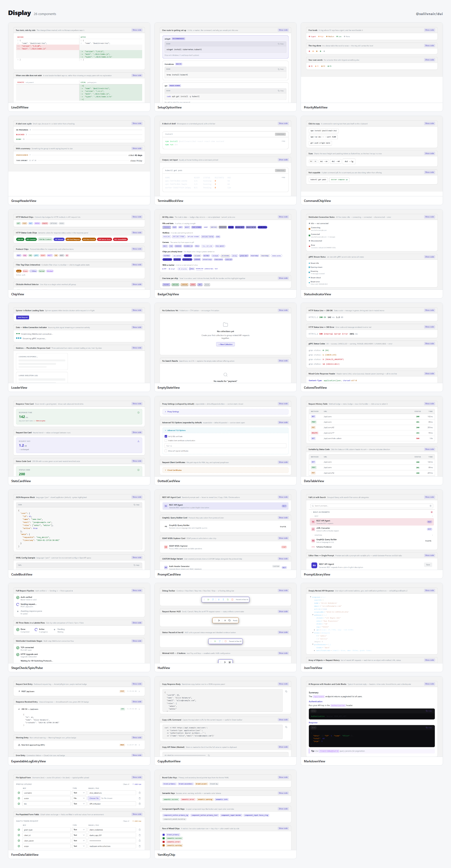The width and height of the screenshot is (451, 868).
Task: Expand the Client Certificates section
Action: [225, 470]
